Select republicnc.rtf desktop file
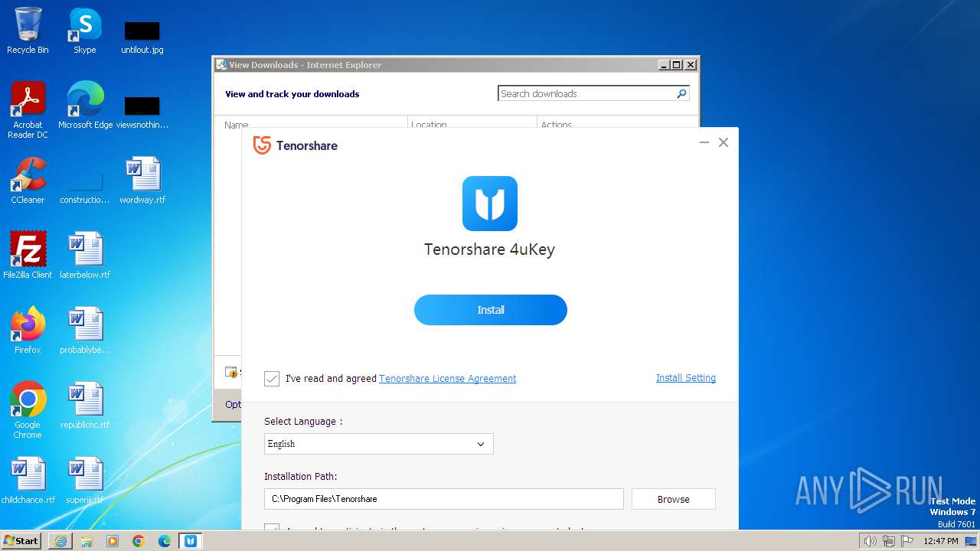This screenshot has width=980, height=551. click(85, 405)
